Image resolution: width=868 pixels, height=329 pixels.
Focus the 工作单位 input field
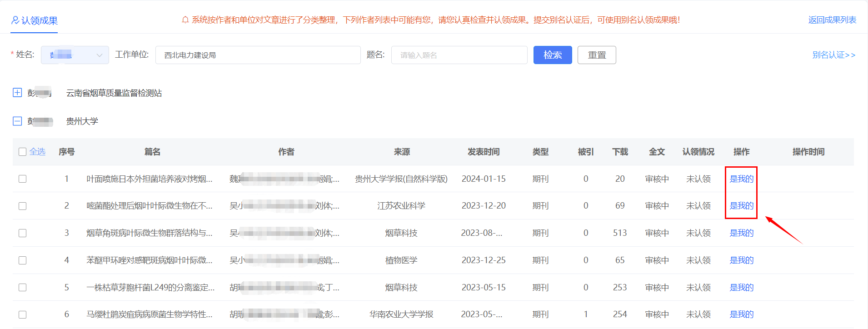pyautogui.click(x=258, y=55)
